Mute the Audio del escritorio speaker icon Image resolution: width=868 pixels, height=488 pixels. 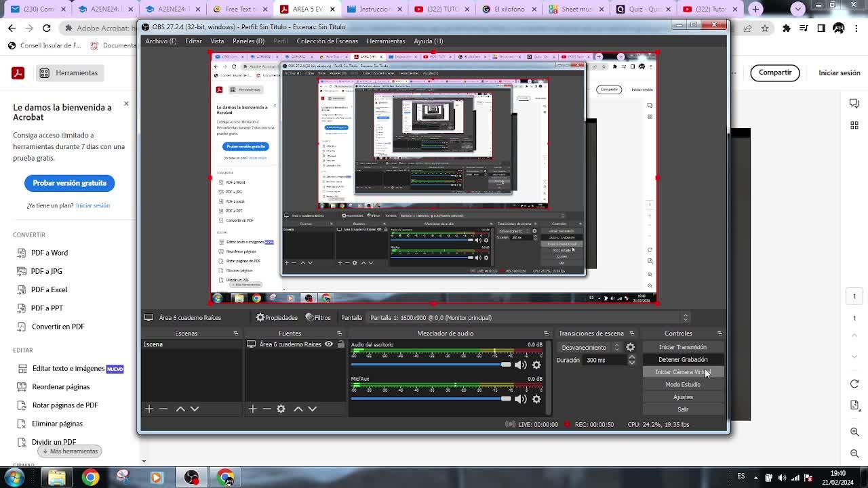coord(520,365)
